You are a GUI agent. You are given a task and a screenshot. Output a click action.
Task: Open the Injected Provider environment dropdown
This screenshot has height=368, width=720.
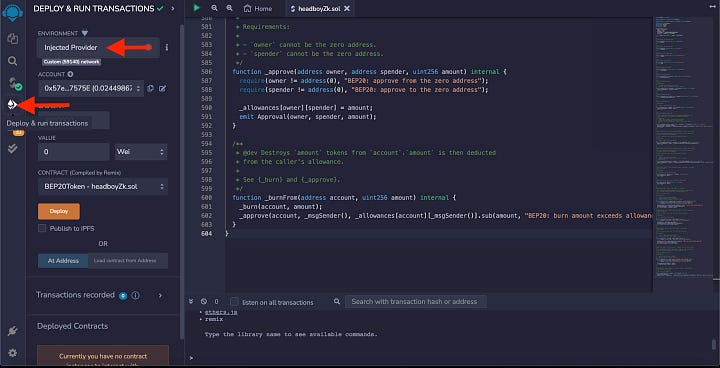coord(98,47)
